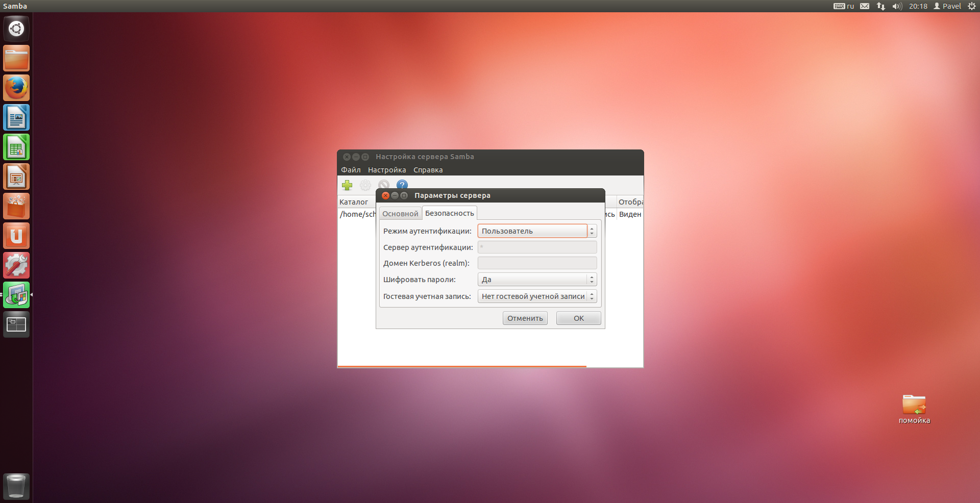The width and height of the screenshot is (980, 503).
Task: Click the green plus add share icon
Action: click(x=347, y=185)
